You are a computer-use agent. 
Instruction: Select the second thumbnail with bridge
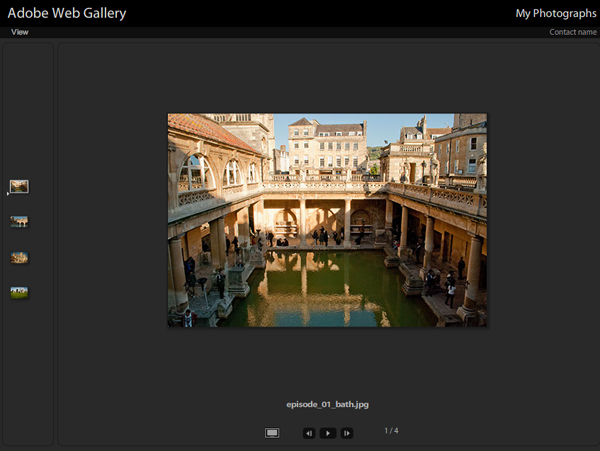pos(19,221)
